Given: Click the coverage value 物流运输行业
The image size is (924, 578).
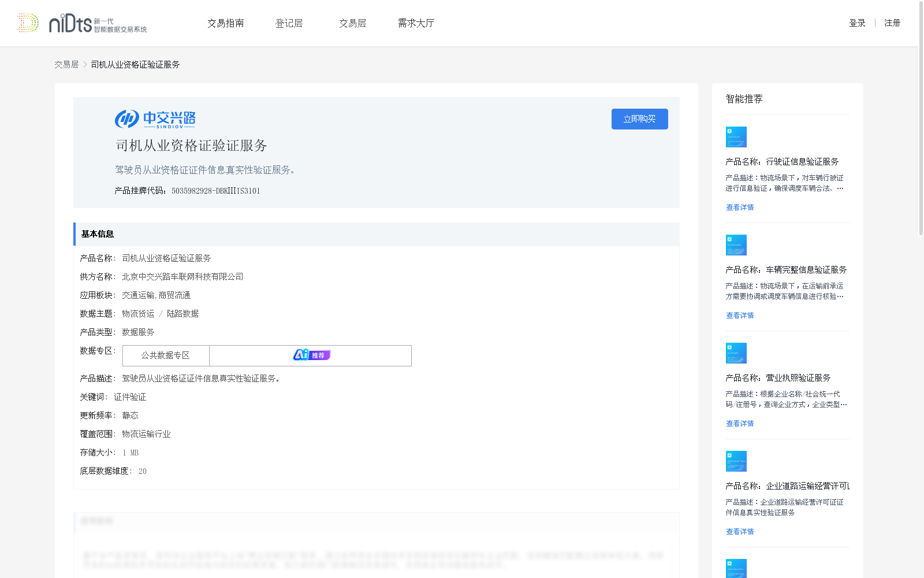Looking at the screenshot, I should (146, 434).
